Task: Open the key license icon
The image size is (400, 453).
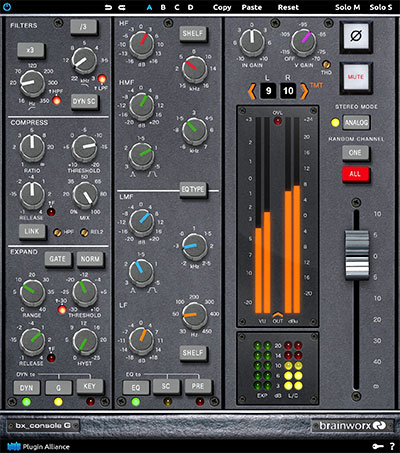Action: pos(378,446)
